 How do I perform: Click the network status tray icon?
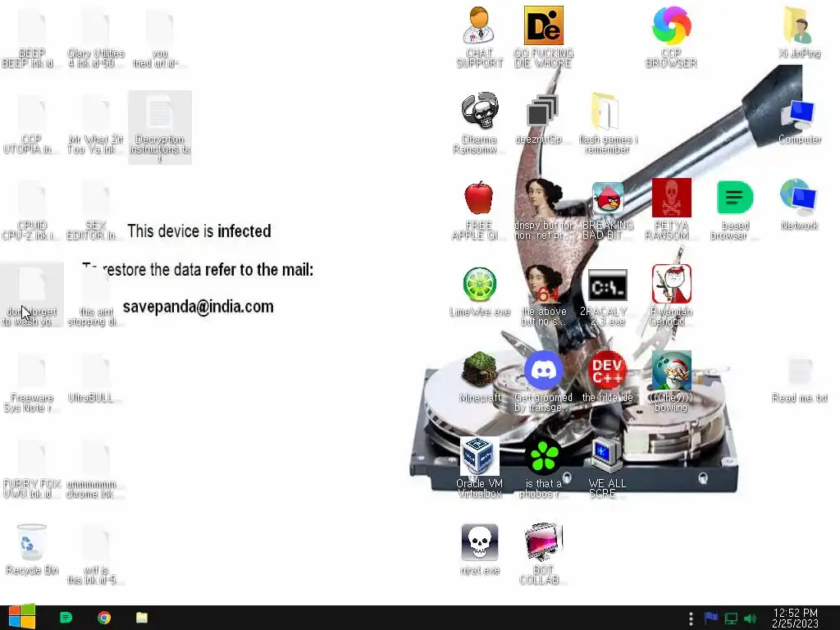click(731, 619)
